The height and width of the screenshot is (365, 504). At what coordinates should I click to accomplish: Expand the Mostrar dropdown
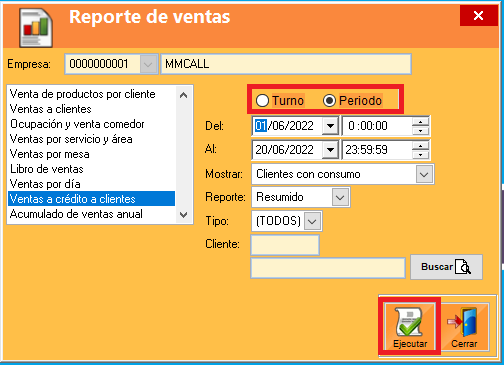(x=424, y=174)
